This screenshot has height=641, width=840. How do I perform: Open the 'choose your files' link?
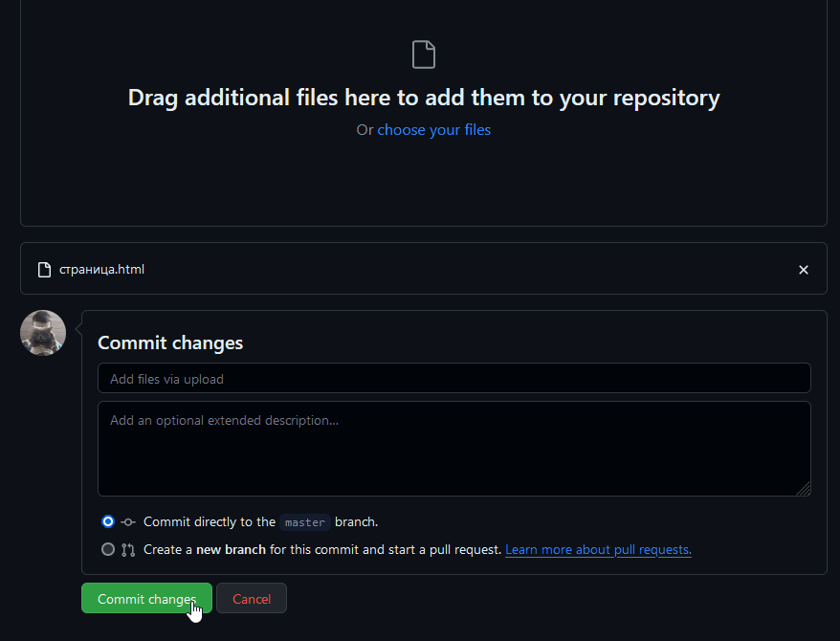pos(433,130)
